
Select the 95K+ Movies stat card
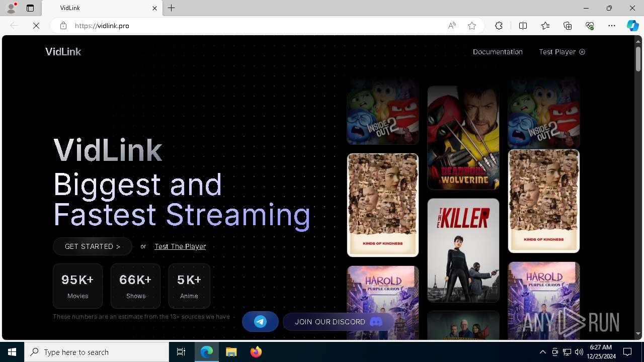point(77,286)
